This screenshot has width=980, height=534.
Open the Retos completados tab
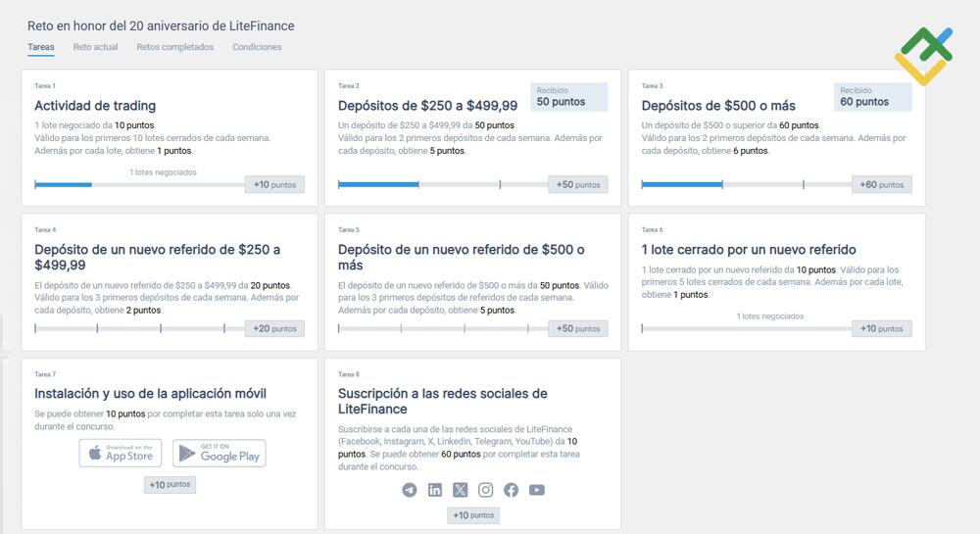coord(175,47)
